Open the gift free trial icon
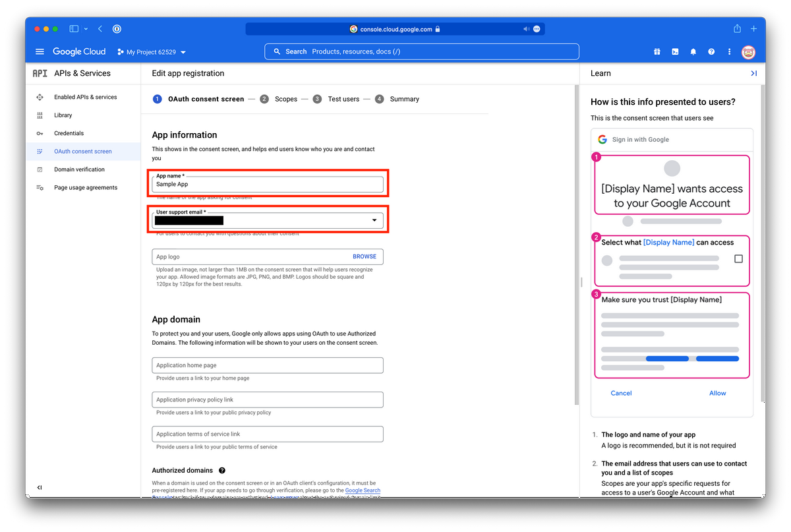791x532 pixels. pos(657,51)
